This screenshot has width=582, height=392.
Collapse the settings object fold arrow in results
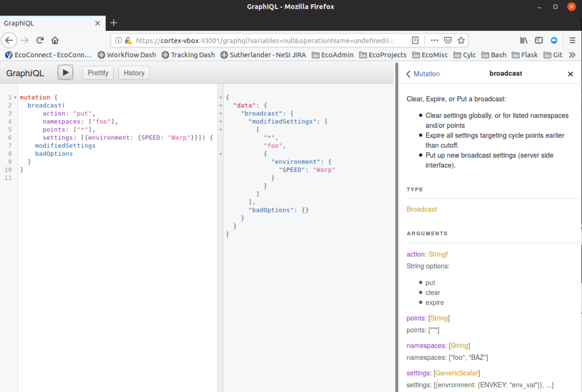221,154
